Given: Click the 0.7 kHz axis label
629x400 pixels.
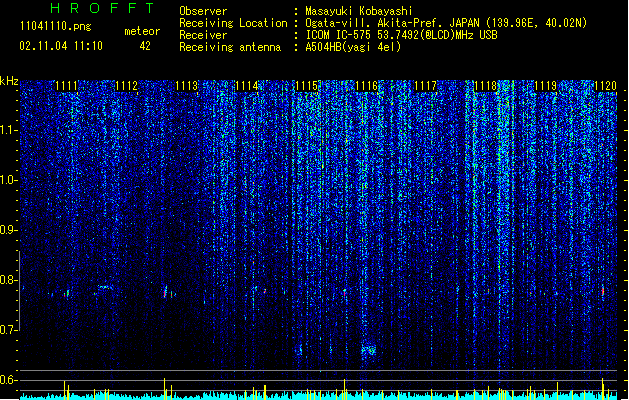Looking at the screenshot, I should tap(9, 330).
